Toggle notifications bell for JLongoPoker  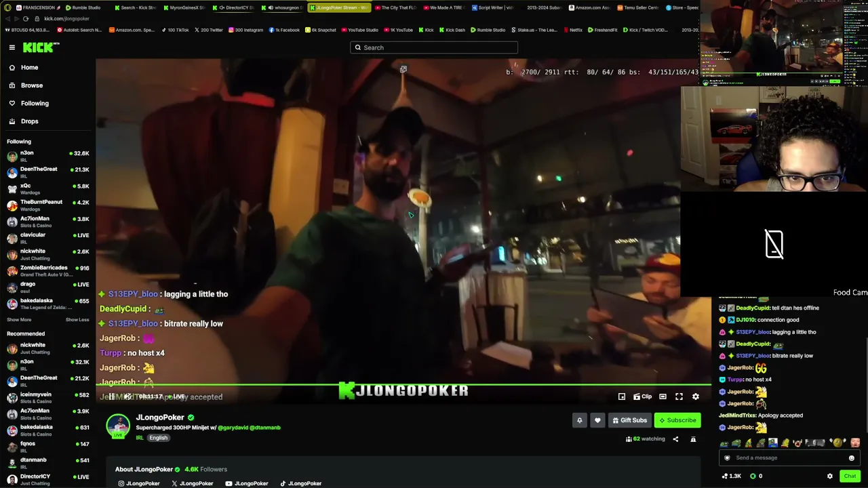(x=580, y=420)
